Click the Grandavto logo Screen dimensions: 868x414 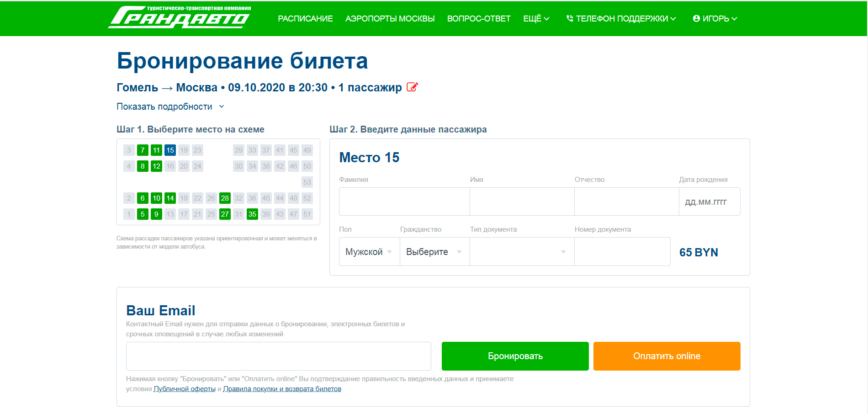tap(180, 17)
